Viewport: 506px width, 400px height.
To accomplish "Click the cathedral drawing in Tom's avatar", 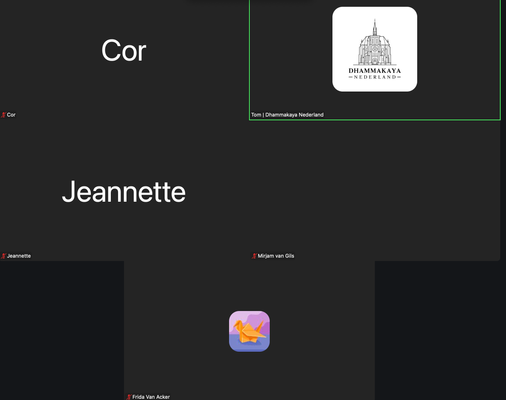I will (x=375, y=43).
